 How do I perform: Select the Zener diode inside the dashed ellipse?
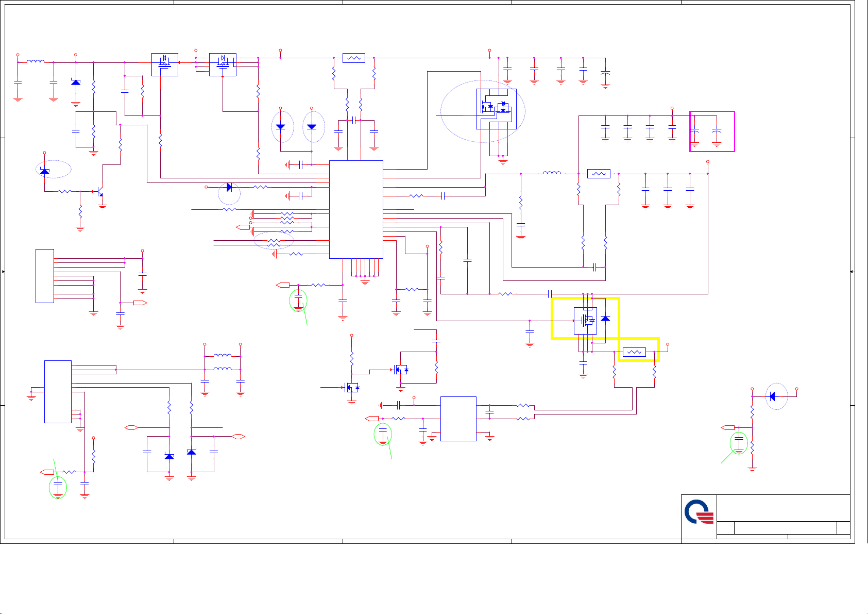(45, 171)
